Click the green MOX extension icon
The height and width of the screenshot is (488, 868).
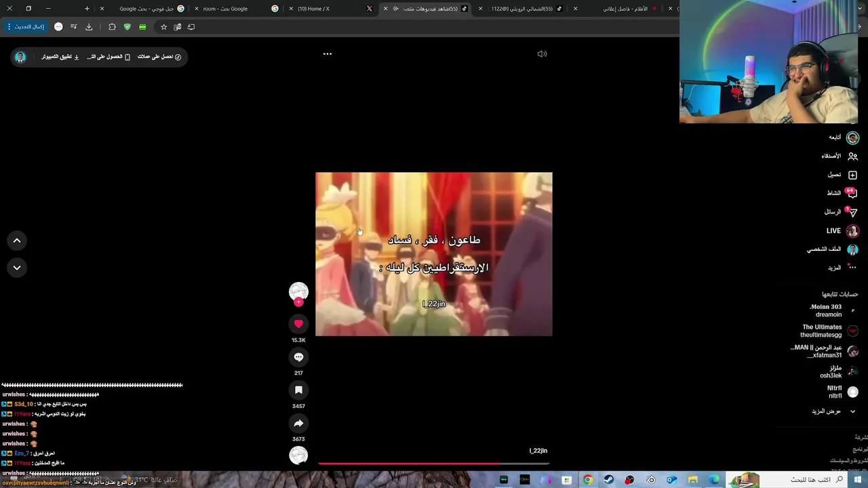[x=142, y=26]
